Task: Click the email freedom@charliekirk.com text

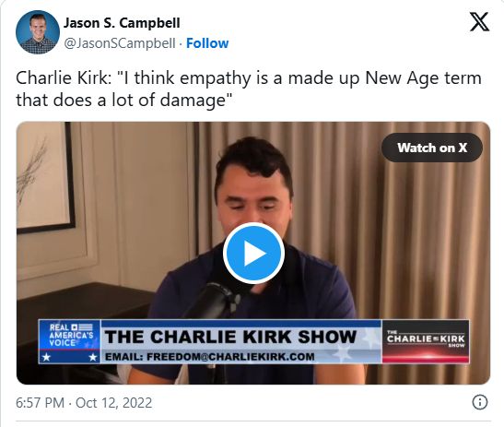Action: pos(210,357)
